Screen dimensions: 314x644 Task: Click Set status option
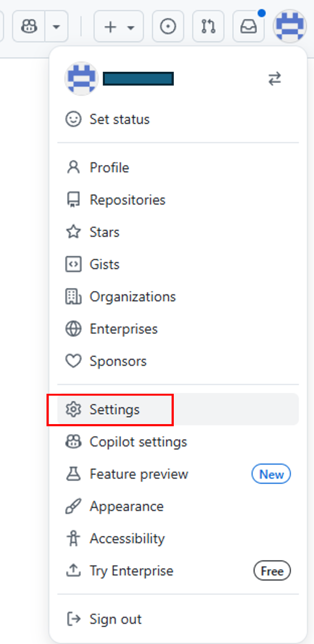tap(120, 120)
